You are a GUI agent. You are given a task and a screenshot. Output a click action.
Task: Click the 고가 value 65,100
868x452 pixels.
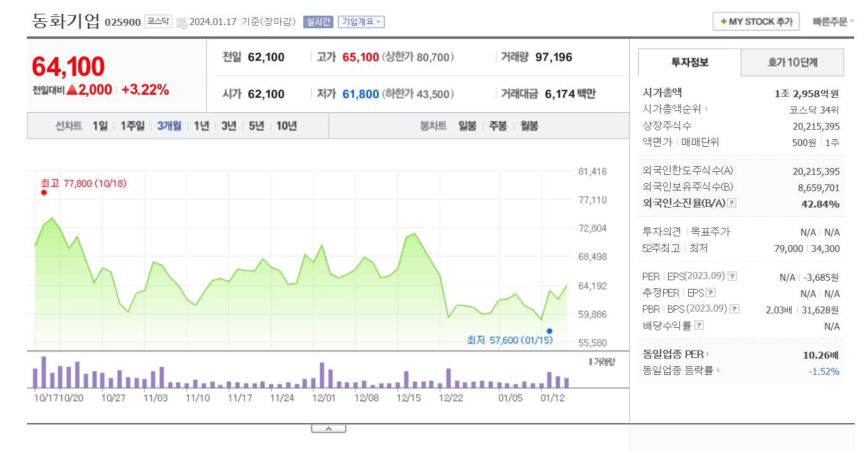click(360, 58)
